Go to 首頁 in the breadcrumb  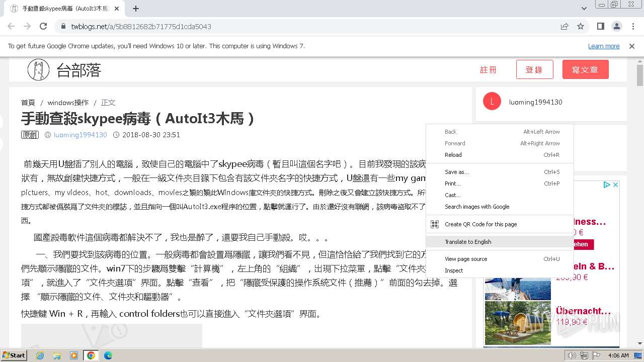tap(28, 103)
